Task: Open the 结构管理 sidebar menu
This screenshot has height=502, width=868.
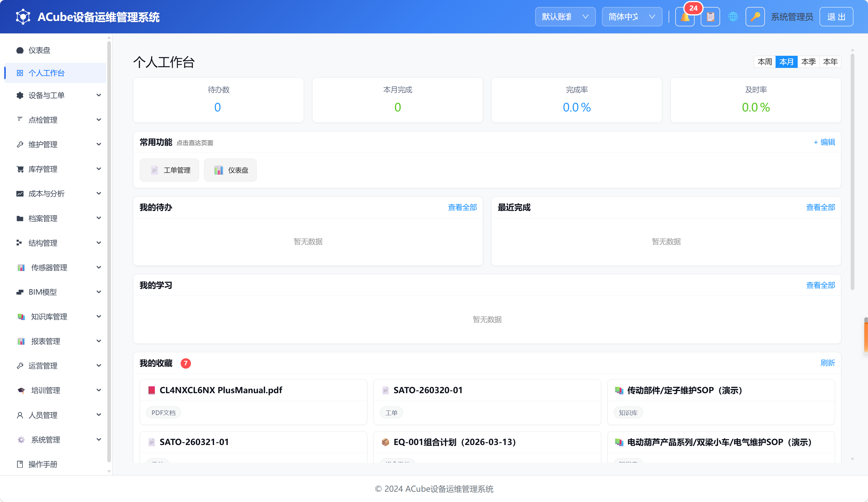Action: click(x=55, y=243)
